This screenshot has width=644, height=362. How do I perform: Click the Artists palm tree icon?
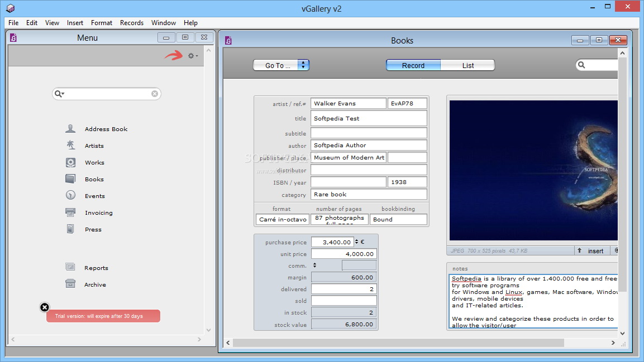70,146
